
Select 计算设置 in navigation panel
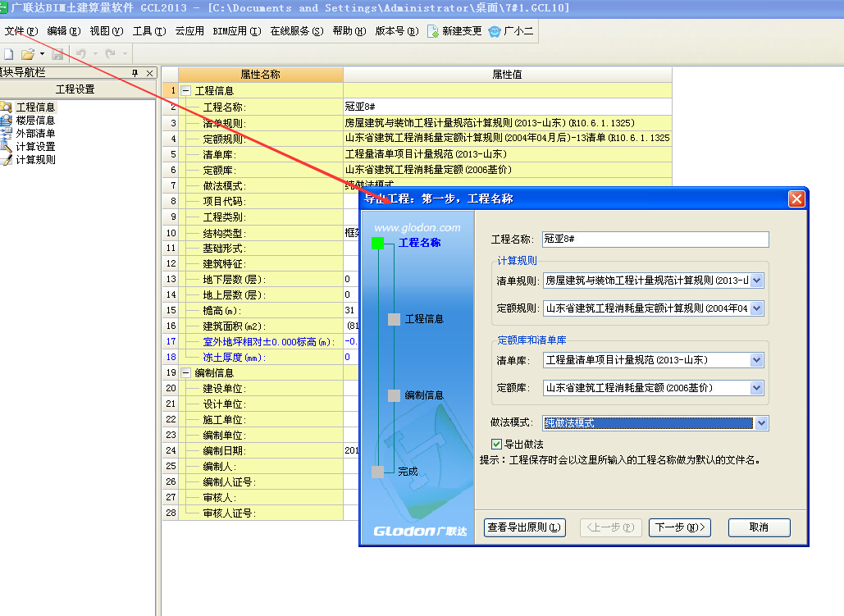coord(35,147)
